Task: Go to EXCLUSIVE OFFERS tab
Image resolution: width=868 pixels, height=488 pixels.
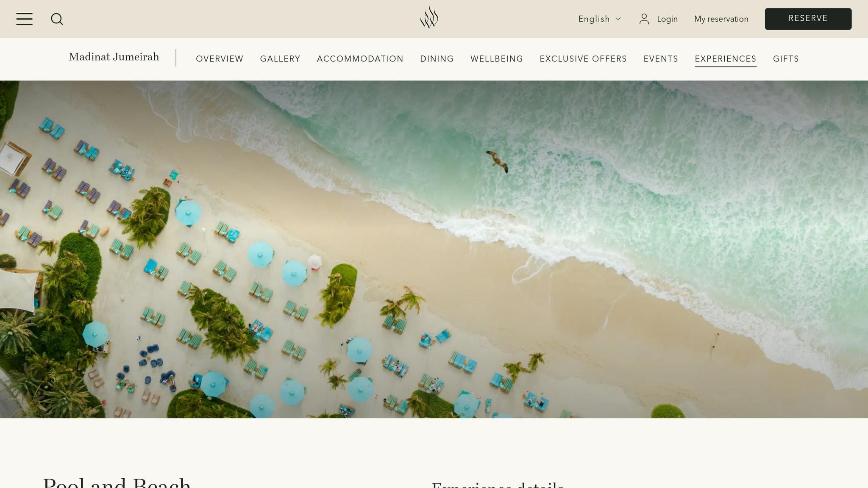Action: point(583,59)
